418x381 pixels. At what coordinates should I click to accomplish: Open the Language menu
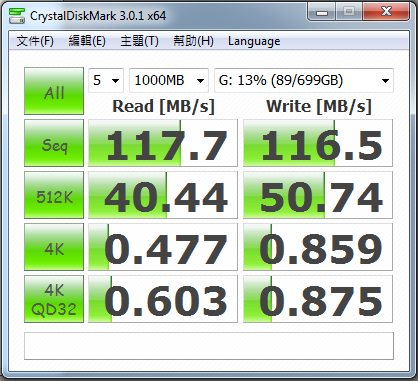click(254, 41)
